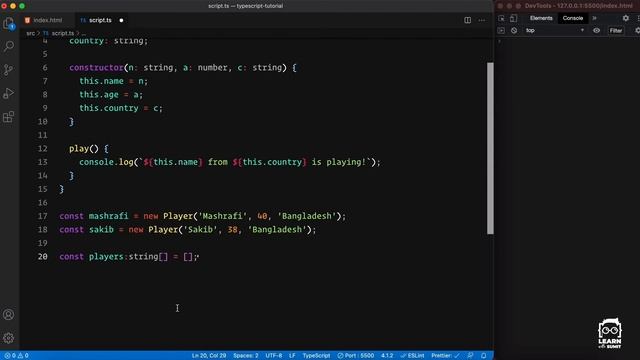
Task: Toggle the DevTools console sidebar
Action: (501, 31)
